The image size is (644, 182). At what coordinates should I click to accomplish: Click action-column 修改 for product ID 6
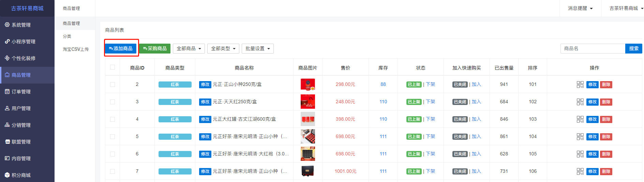[593, 154]
